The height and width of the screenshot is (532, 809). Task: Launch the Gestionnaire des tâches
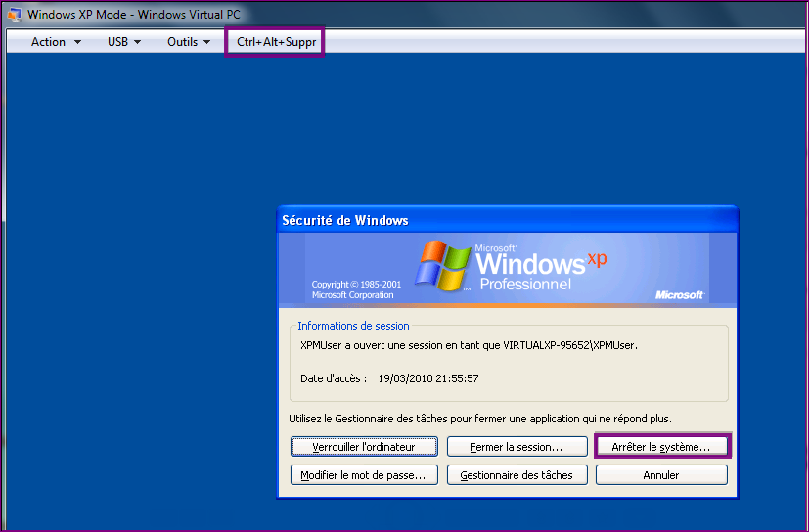(517, 475)
